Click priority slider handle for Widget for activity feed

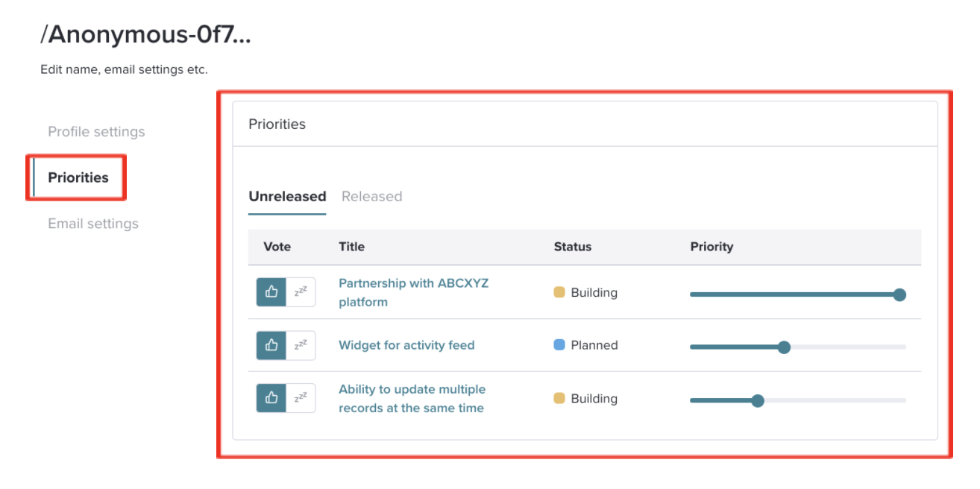[784, 347]
